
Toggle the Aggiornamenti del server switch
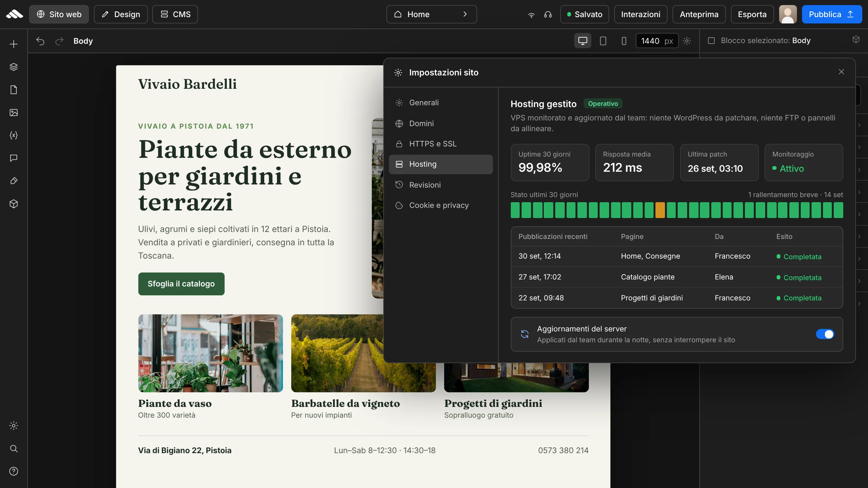[x=825, y=334]
